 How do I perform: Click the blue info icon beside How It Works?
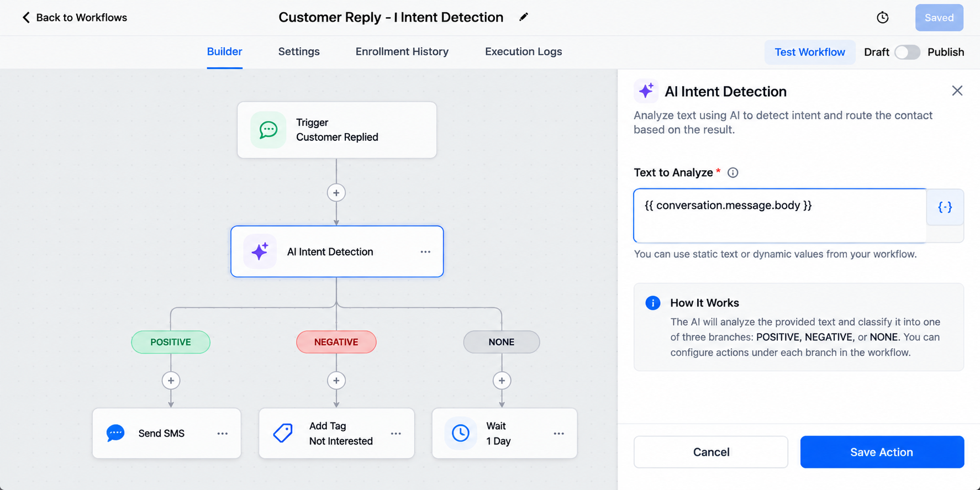pyautogui.click(x=653, y=303)
